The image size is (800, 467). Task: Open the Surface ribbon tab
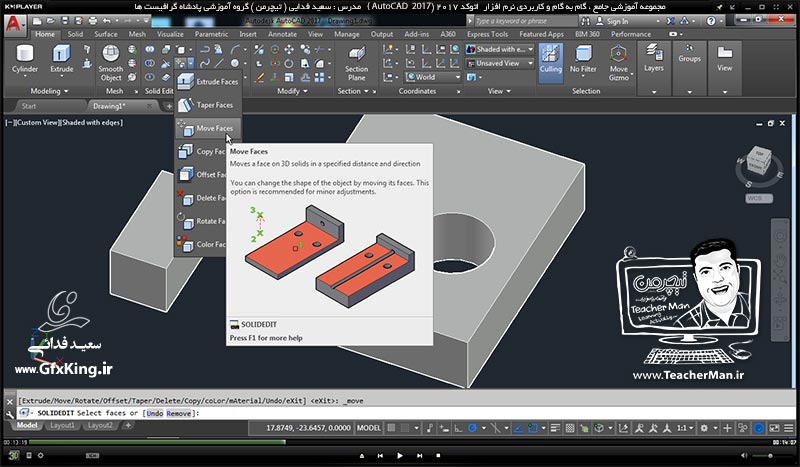106,34
